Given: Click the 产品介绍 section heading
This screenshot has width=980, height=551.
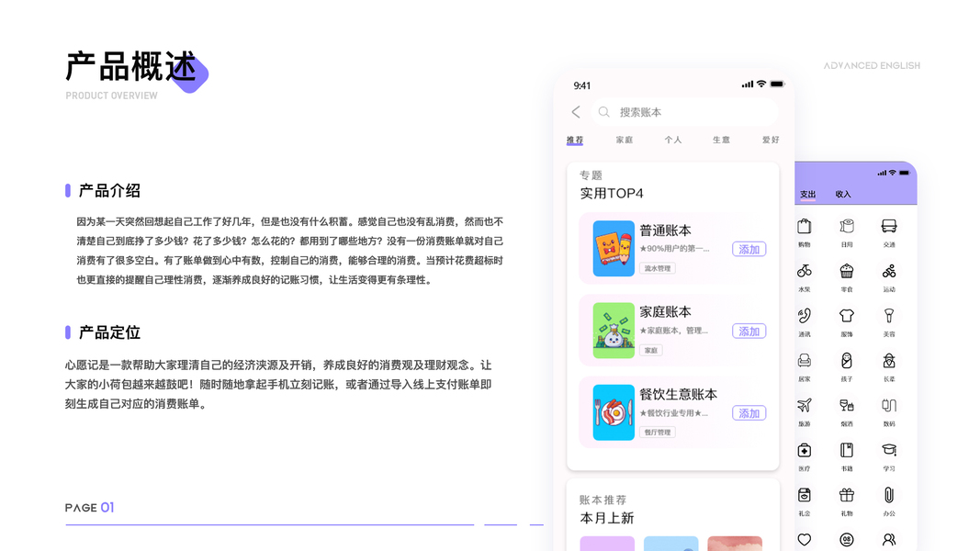Looking at the screenshot, I should coord(109,190).
